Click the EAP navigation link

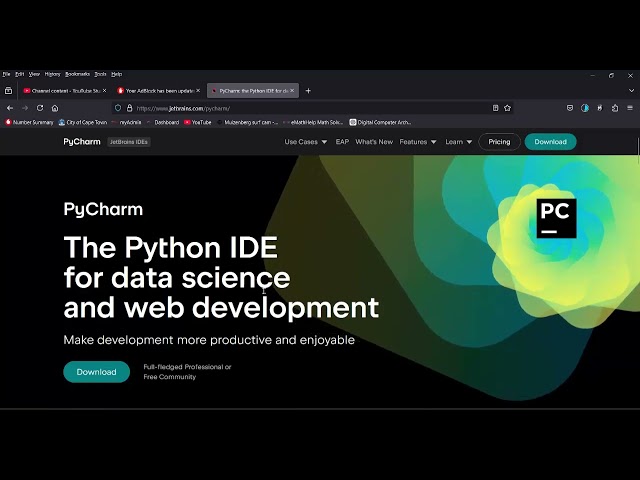[342, 142]
